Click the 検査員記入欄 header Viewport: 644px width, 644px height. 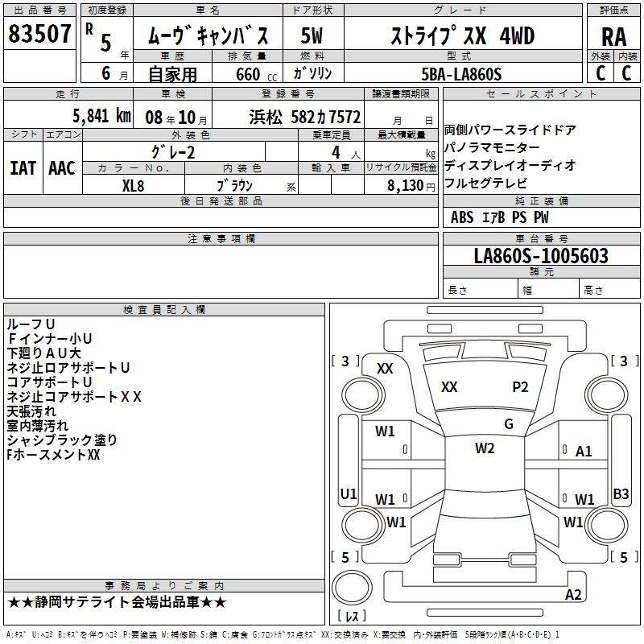pyautogui.click(x=164, y=310)
